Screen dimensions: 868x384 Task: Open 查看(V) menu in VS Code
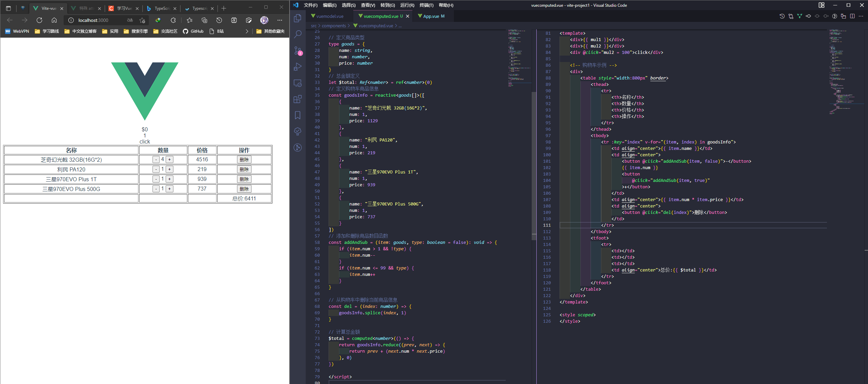coord(368,5)
